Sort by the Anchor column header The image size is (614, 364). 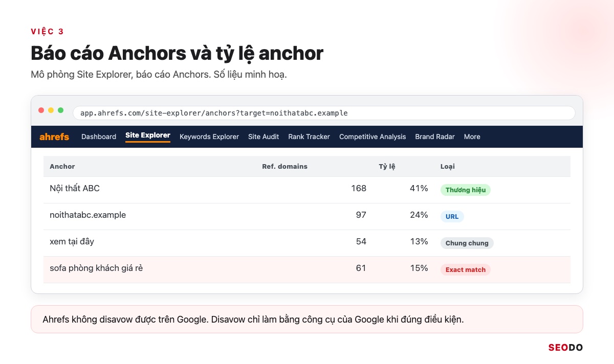62,166
